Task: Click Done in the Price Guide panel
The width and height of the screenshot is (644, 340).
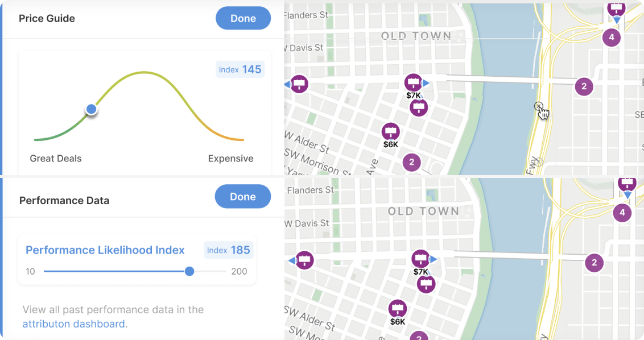Action: point(243,18)
